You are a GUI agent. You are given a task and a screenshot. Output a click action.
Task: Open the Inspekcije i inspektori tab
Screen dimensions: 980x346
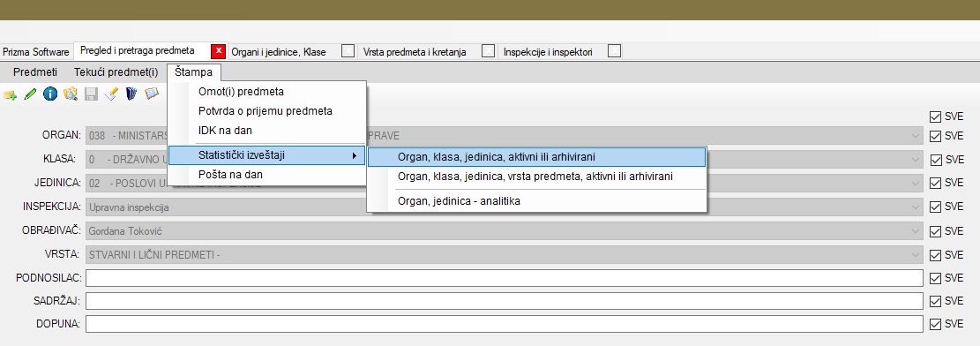coord(549,52)
